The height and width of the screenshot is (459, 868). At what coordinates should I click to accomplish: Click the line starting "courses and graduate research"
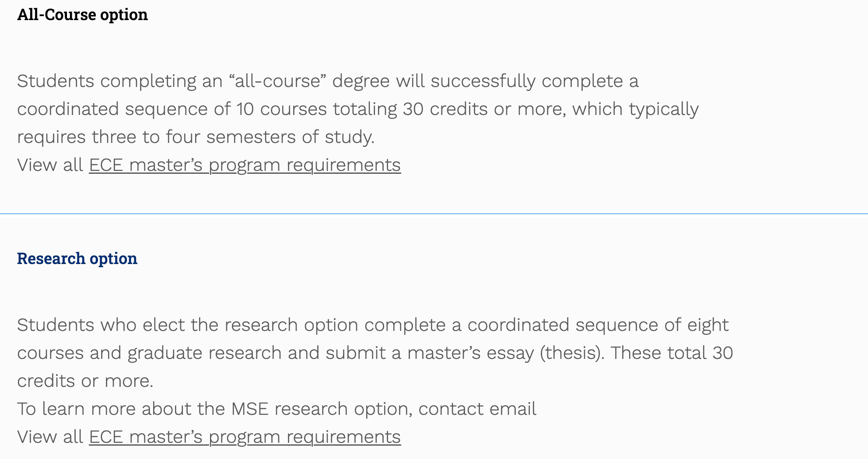click(375, 353)
